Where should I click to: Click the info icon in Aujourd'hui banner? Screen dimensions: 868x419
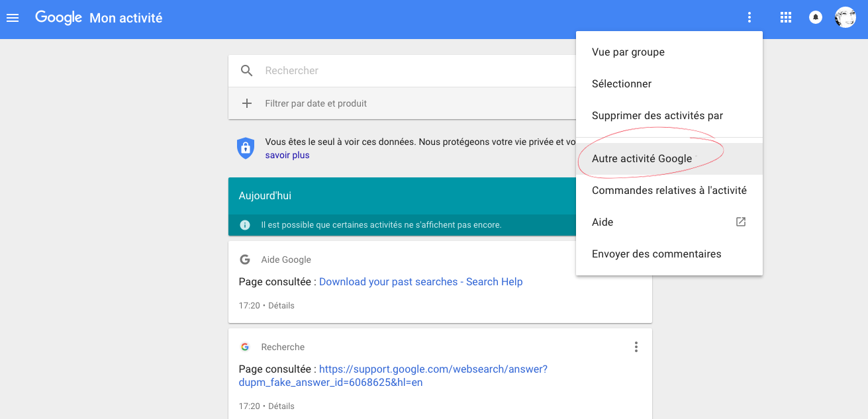[245, 225]
